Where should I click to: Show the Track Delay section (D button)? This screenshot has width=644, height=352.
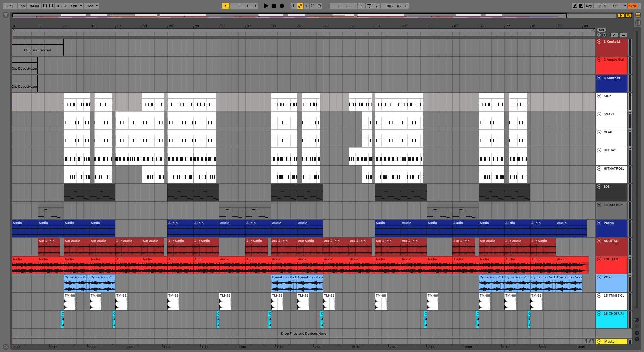(x=637, y=339)
